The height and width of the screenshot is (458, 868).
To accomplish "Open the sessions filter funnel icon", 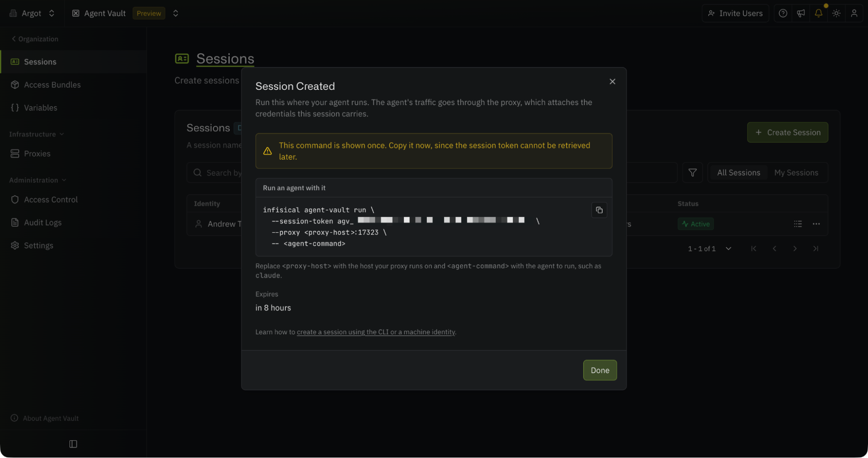I will click(692, 173).
